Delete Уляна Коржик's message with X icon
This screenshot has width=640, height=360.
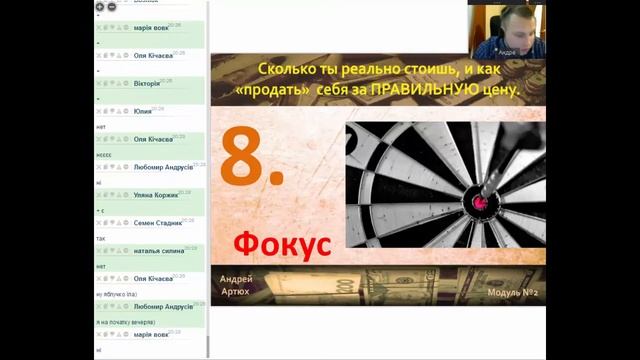point(99,195)
